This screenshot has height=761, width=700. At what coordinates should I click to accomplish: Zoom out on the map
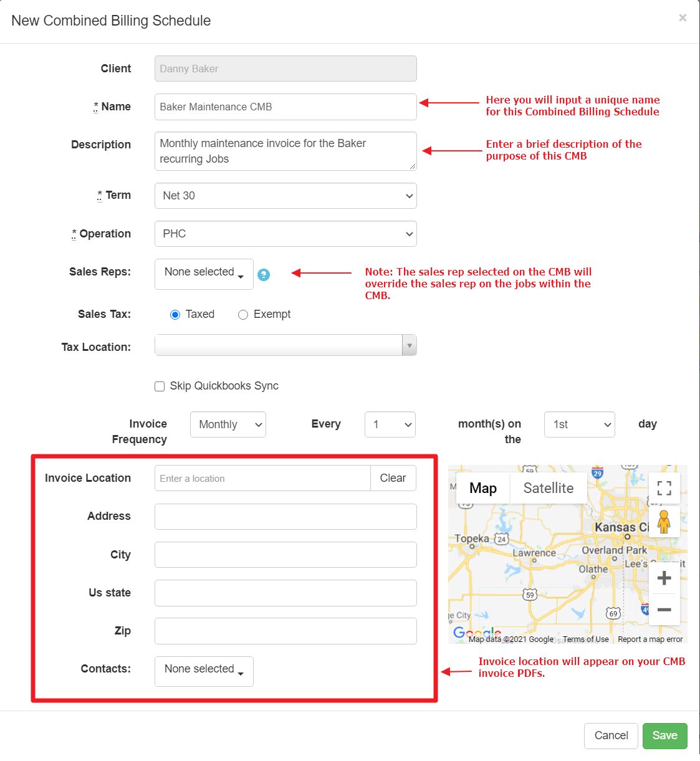pos(664,610)
